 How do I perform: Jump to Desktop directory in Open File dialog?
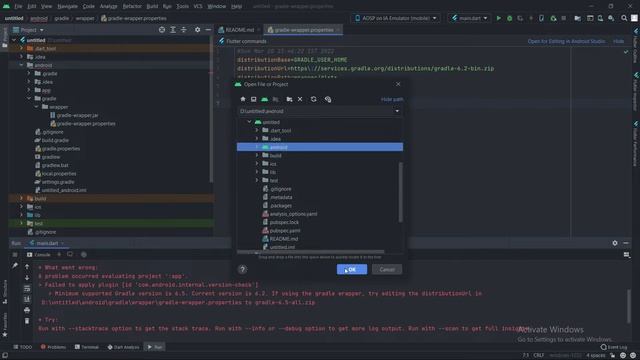point(253,99)
